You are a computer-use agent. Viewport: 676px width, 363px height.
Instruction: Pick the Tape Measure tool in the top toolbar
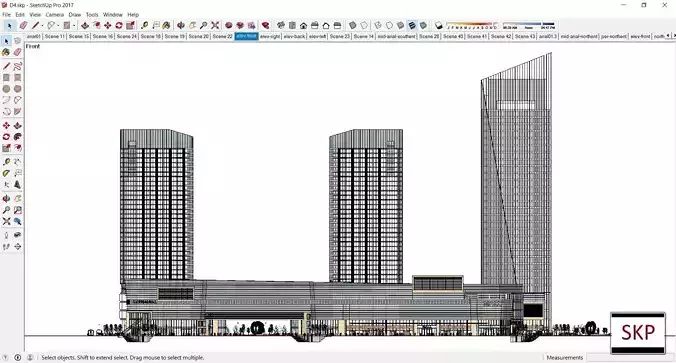coord(144,25)
